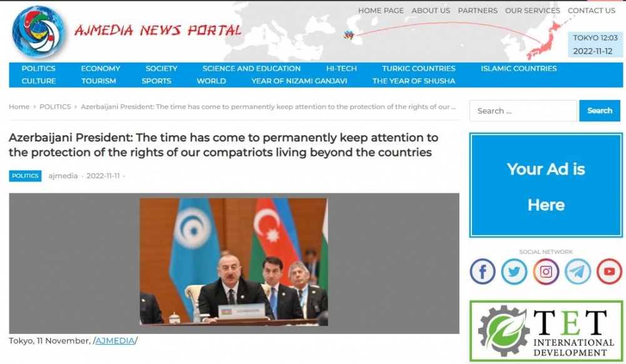Click the Your Ad is Here banner
Viewport: 626px width, 364px height.
546,186
